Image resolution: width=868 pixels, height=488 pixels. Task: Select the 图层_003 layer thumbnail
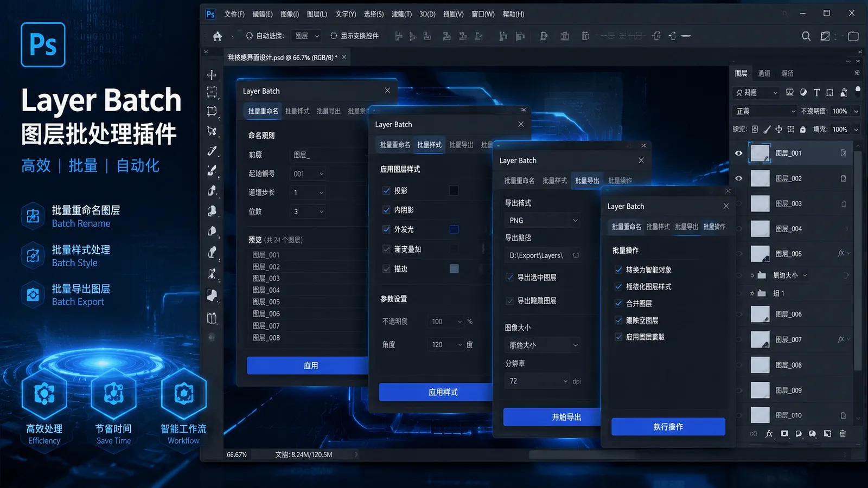760,204
